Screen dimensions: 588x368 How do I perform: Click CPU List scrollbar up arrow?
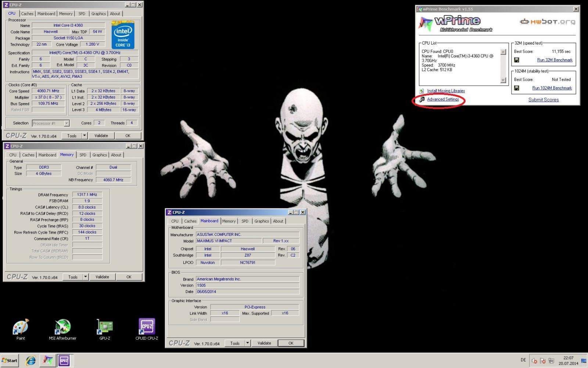click(x=503, y=52)
